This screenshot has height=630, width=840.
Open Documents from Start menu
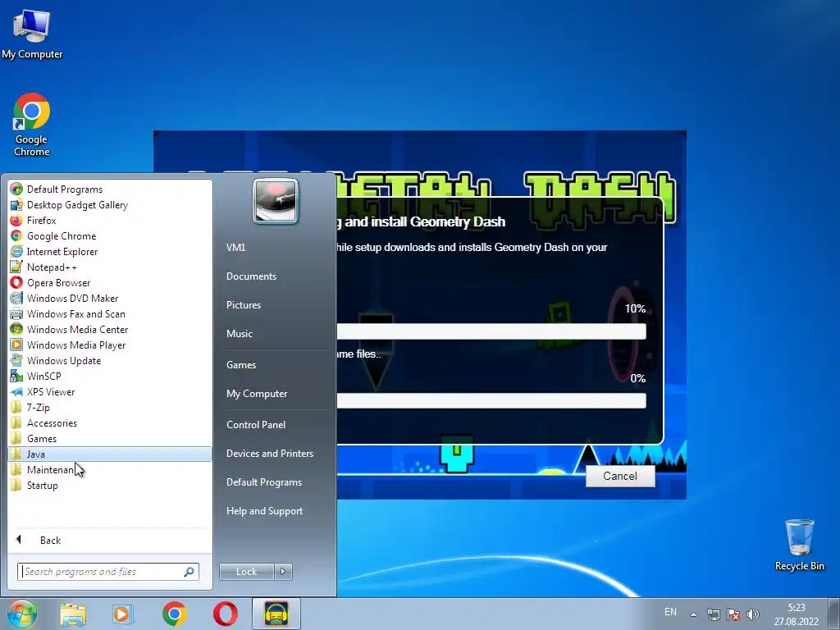coord(251,276)
